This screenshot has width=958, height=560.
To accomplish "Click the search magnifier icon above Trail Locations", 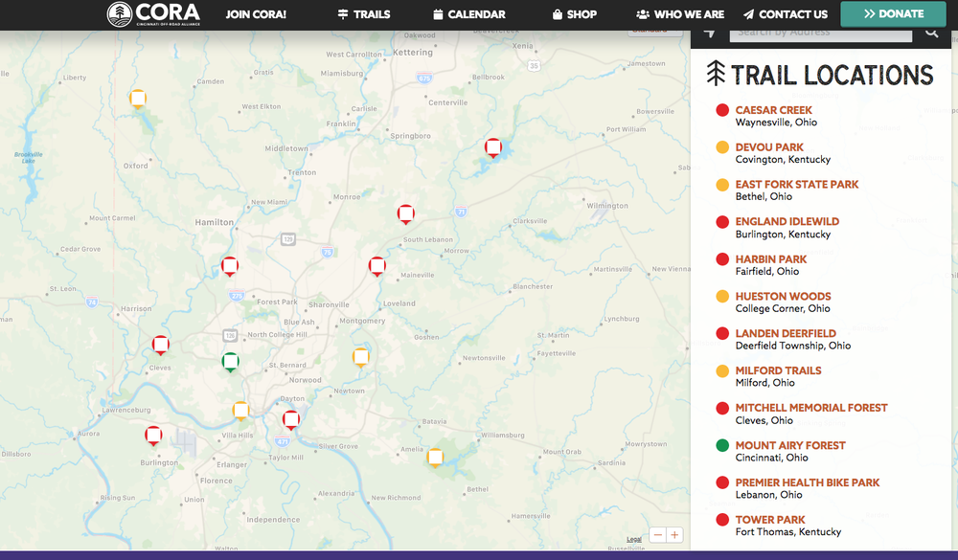I will click(x=931, y=33).
